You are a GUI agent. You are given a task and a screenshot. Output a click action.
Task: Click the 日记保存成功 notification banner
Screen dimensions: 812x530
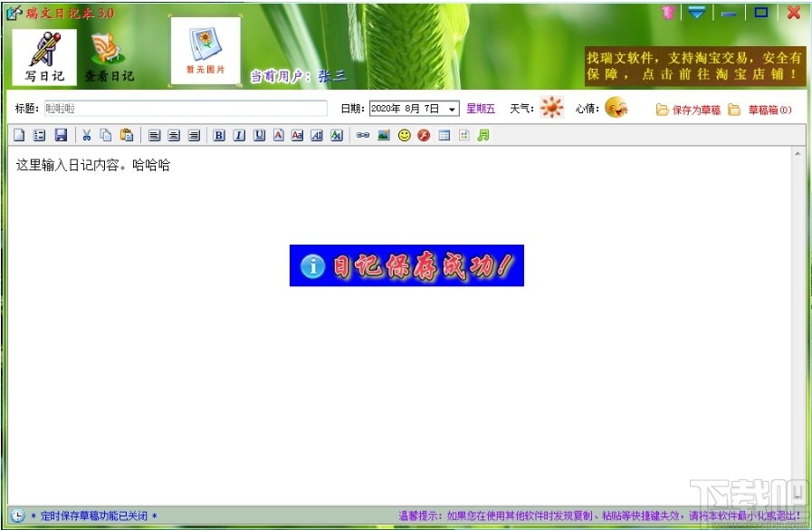coord(406,265)
